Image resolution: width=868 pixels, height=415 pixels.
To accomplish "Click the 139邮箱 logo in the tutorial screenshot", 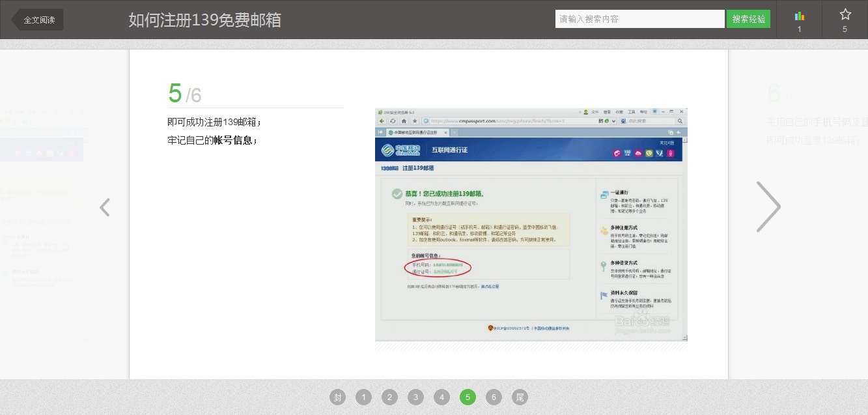I will coord(391,167).
